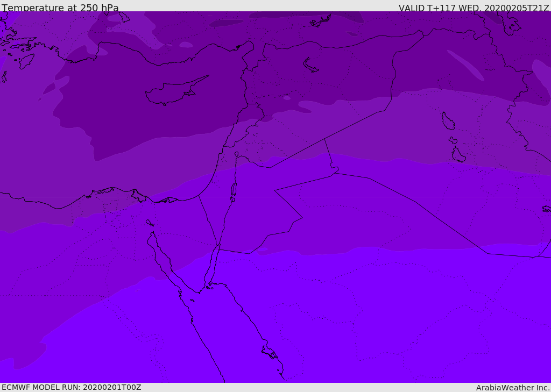Screen dimensions: 551x392
Task: Click the 'ArabiaWeather Inc' credit text
Action: click(513, 388)
